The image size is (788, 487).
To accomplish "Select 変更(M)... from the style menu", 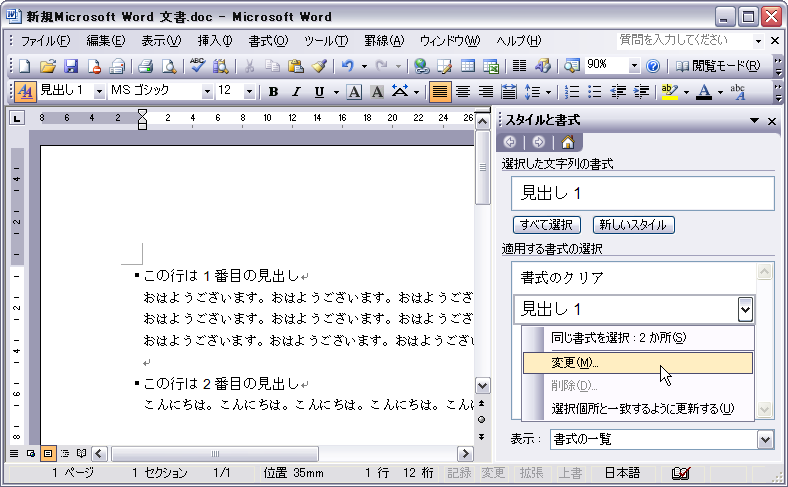I will 637,362.
